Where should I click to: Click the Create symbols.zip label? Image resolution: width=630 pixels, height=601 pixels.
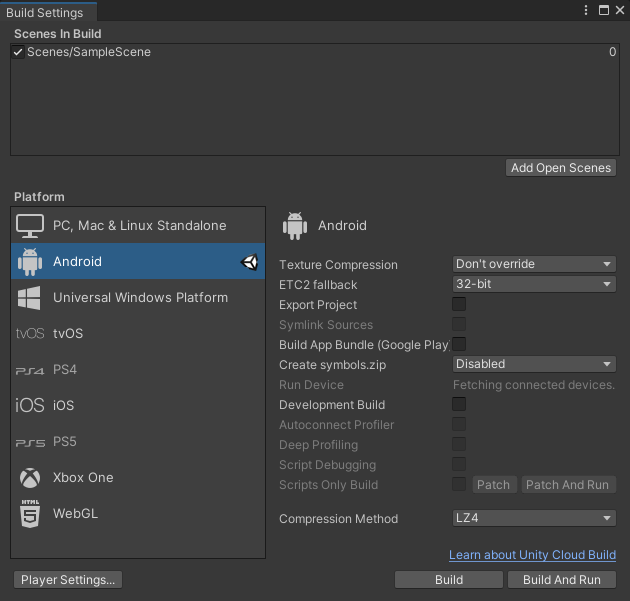pos(333,365)
